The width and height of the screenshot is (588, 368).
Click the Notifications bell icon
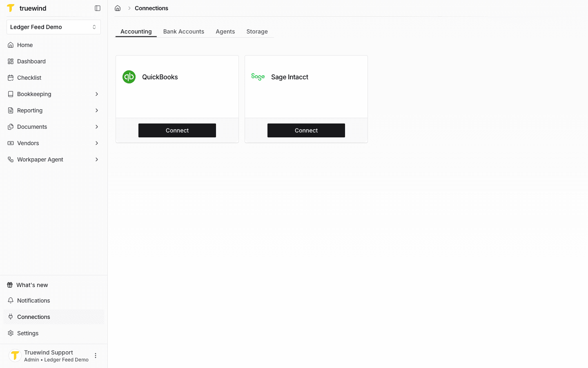10,300
